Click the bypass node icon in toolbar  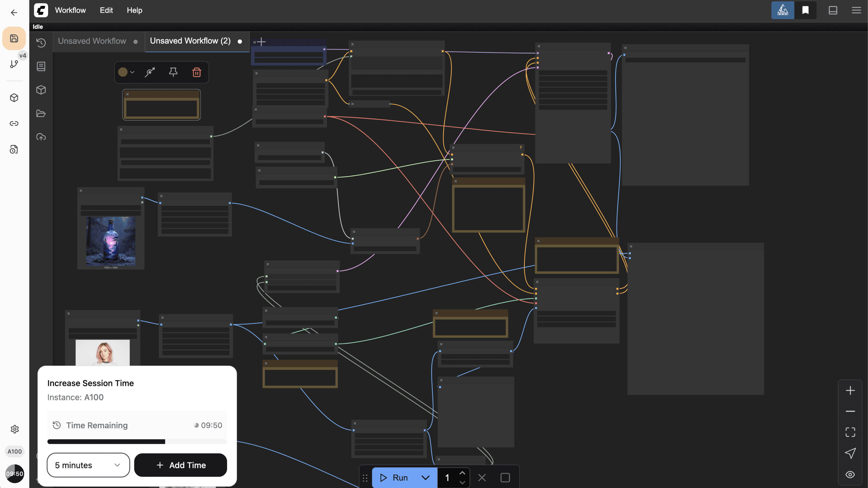coord(149,72)
